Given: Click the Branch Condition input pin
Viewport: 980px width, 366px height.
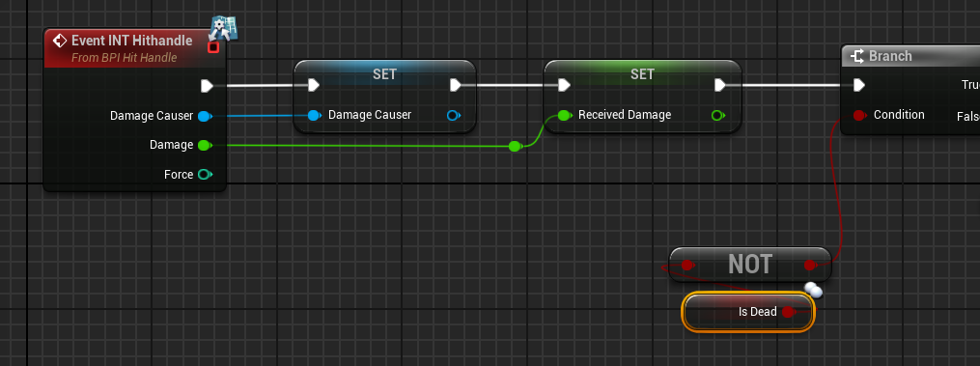Looking at the screenshot, I should 859,115.
